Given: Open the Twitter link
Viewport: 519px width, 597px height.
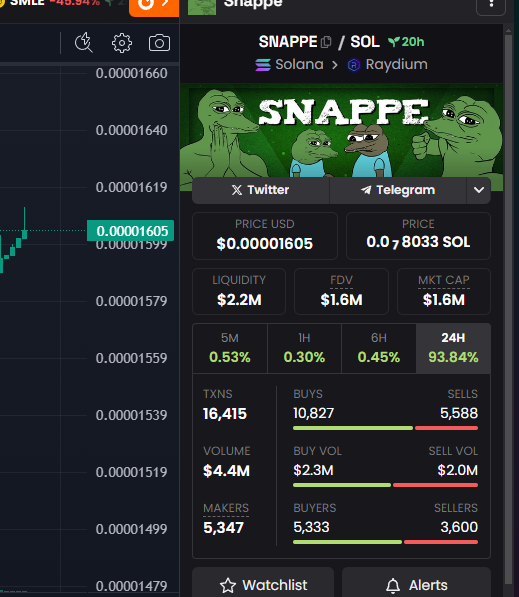Looking at the screenshot, I should point(261,190).
